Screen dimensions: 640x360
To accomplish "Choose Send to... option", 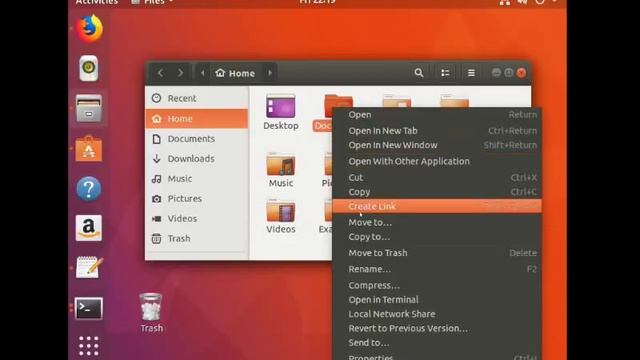I will coord(437,343).
